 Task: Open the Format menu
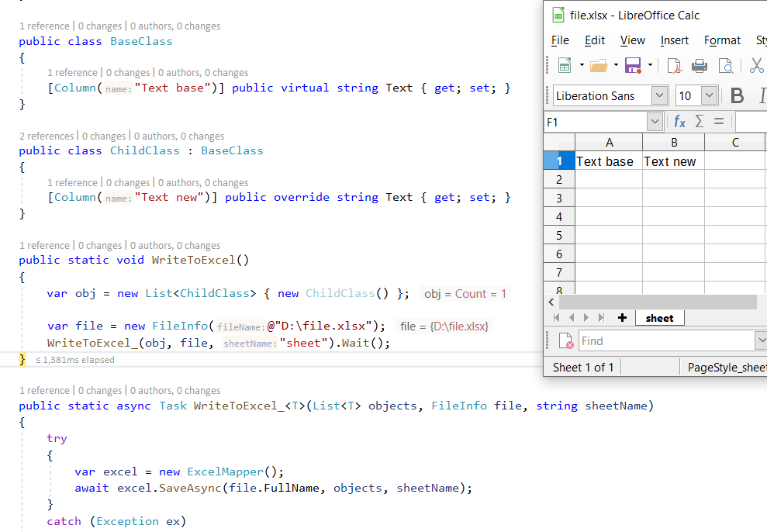(x=722, y=40)
